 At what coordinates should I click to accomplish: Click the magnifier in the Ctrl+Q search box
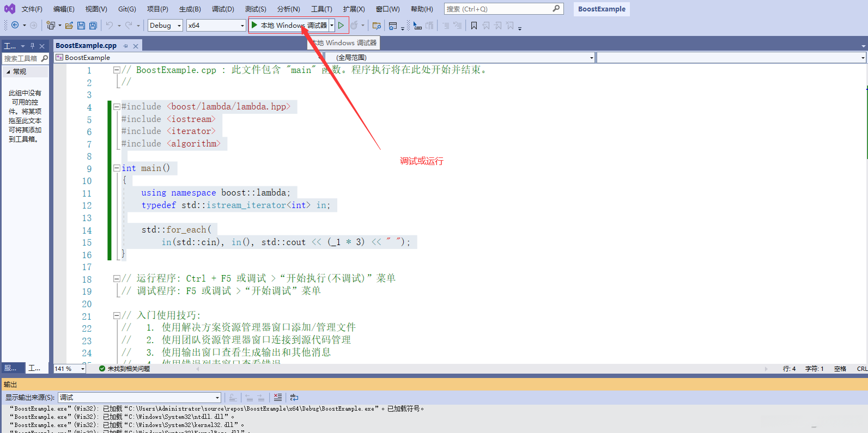pos(556,9)
